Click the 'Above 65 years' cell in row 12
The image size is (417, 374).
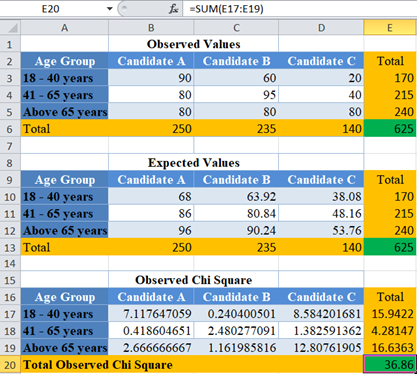[x=64, y=231]
